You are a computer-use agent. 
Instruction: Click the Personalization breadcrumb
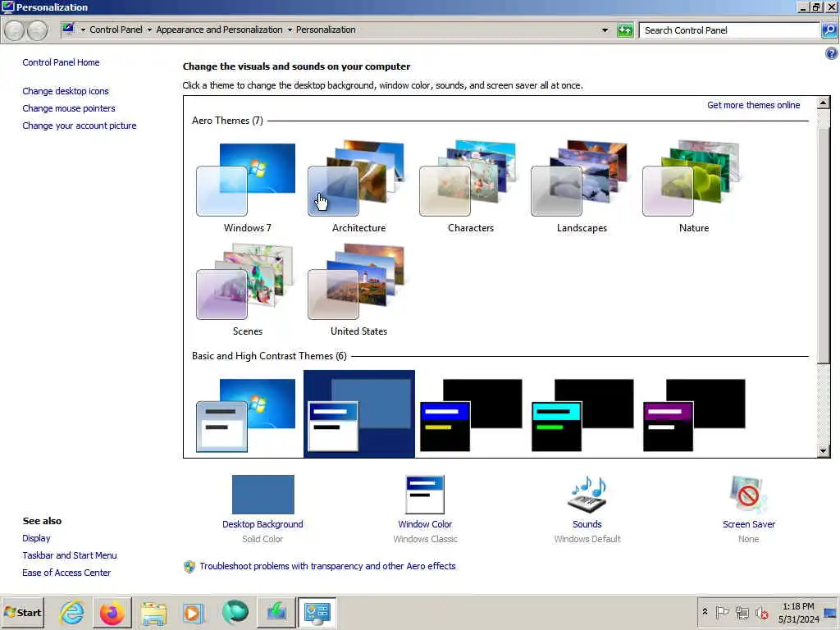(326, 30)
